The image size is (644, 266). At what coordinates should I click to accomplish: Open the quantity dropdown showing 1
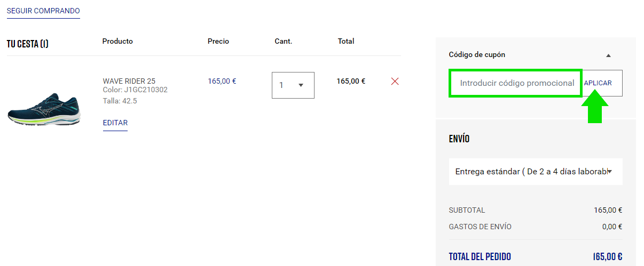[293, 85]
